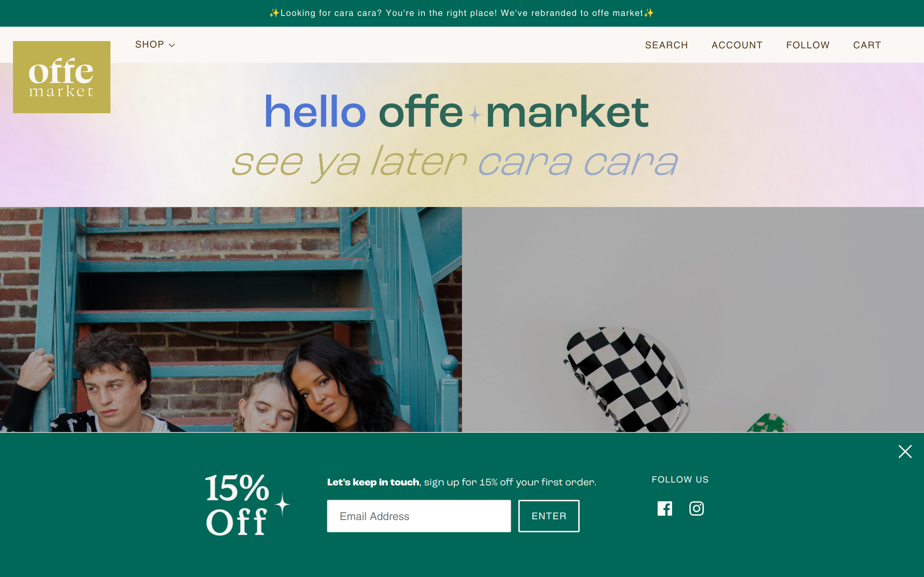Open the Instagram profile icon
This screenshot has height=577, width=924.
click(x=697, y=508)
